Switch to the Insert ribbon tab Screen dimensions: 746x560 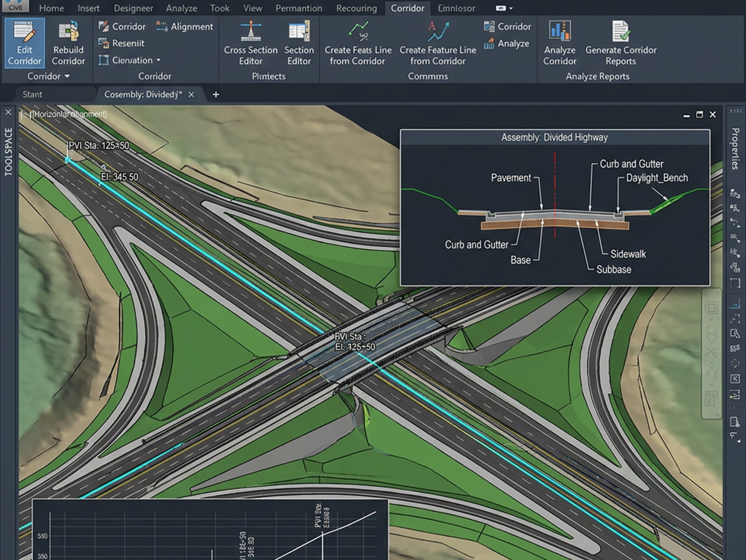point(88,8)
